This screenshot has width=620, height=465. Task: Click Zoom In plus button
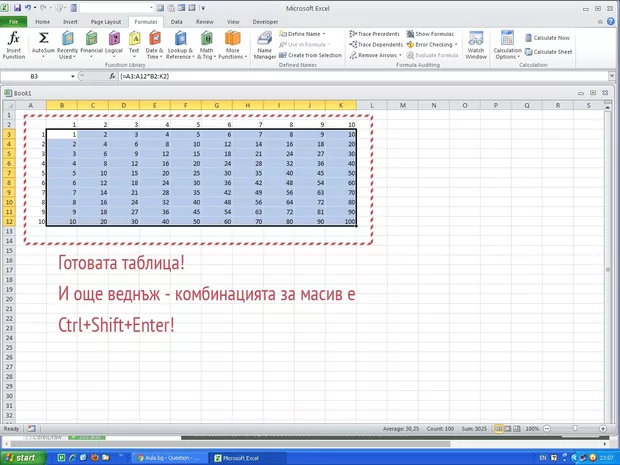pyautogui.click(x=603, y=429)
